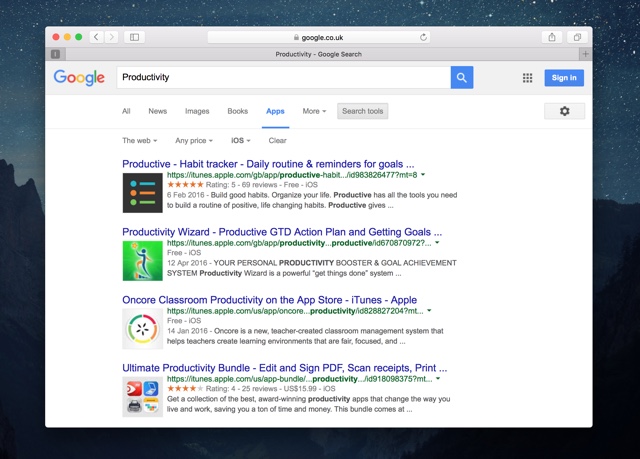Screen dimensions: 640x459
Task: Click the padlock icon in the address bar
Action: tap(296, 37)
